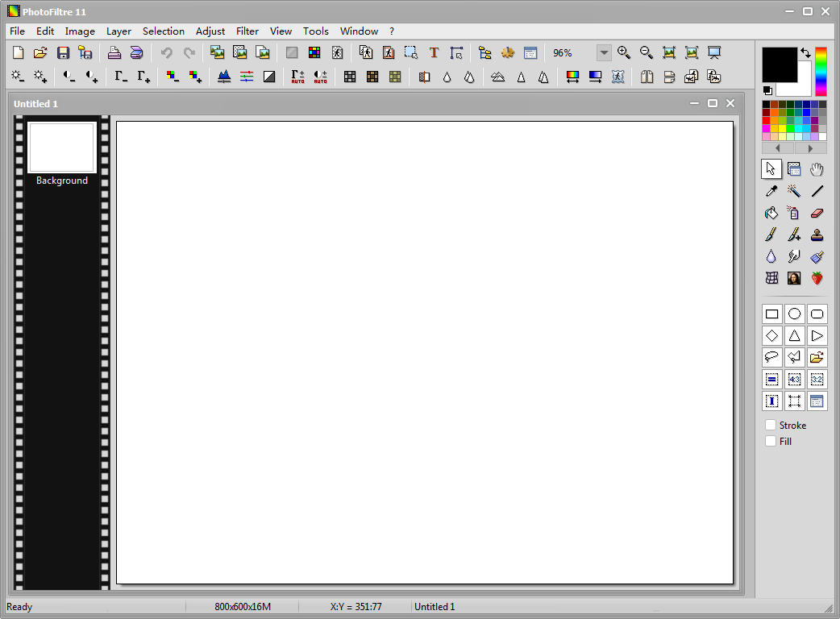Viewport: 840px width, 619px height.
Task: Save the image with floppy disk icon
Action: pos(63,52)
